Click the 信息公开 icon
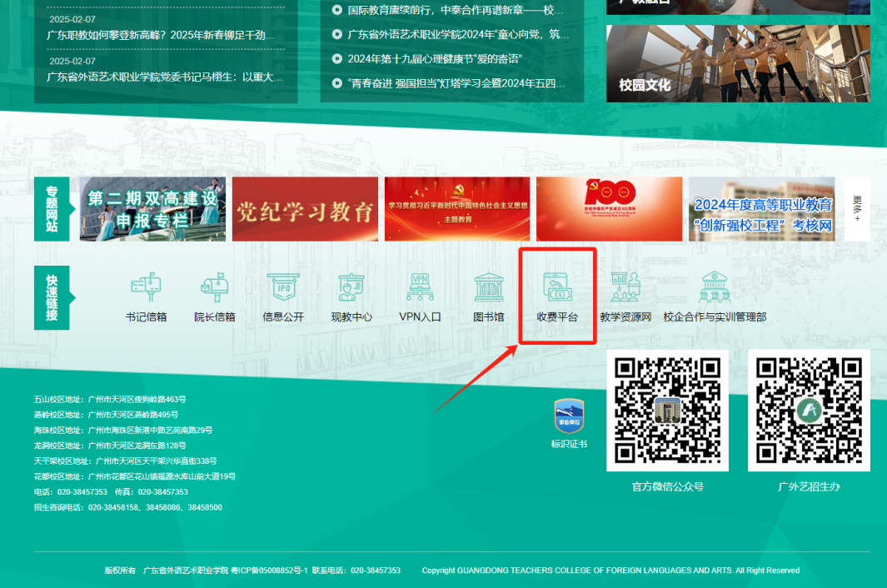This screenshot has width=887, height=588. (x=283, y=288)
